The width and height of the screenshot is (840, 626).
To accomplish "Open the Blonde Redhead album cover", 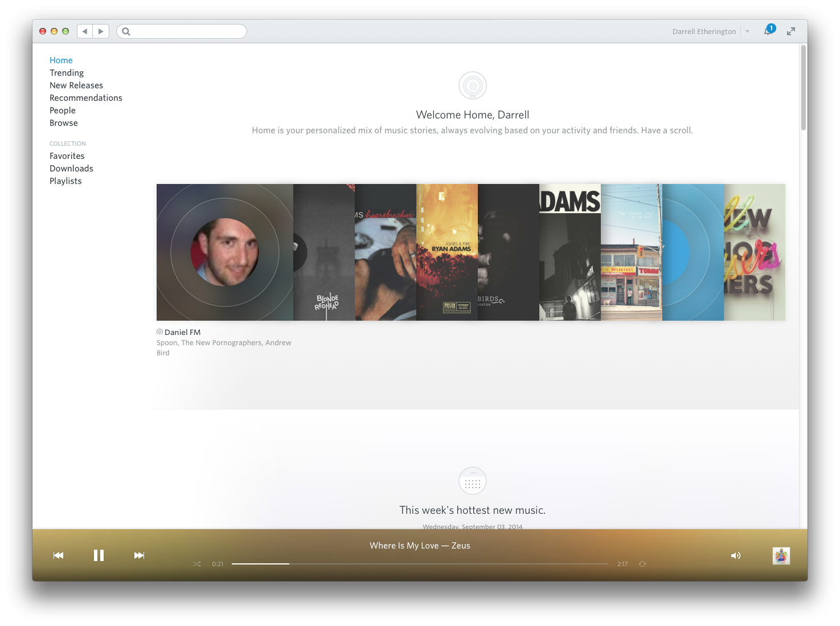I will (324, 252).
